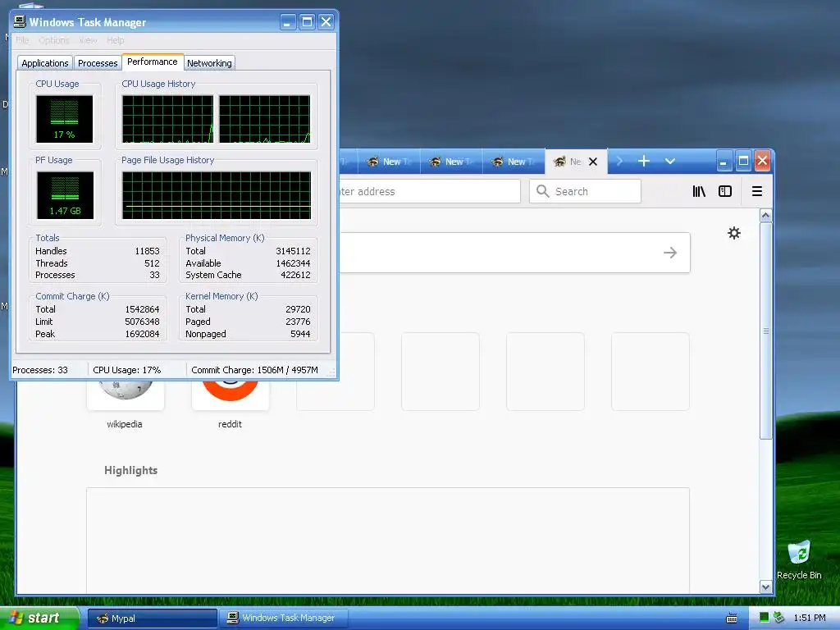Open the Options menu in Task Manager

(x=54, y=40)
